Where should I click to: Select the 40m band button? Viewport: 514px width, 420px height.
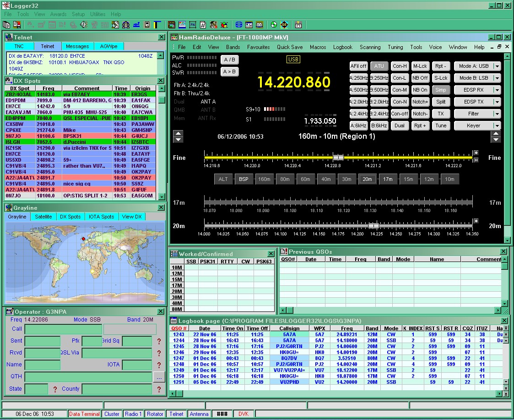tap(326, 179)
